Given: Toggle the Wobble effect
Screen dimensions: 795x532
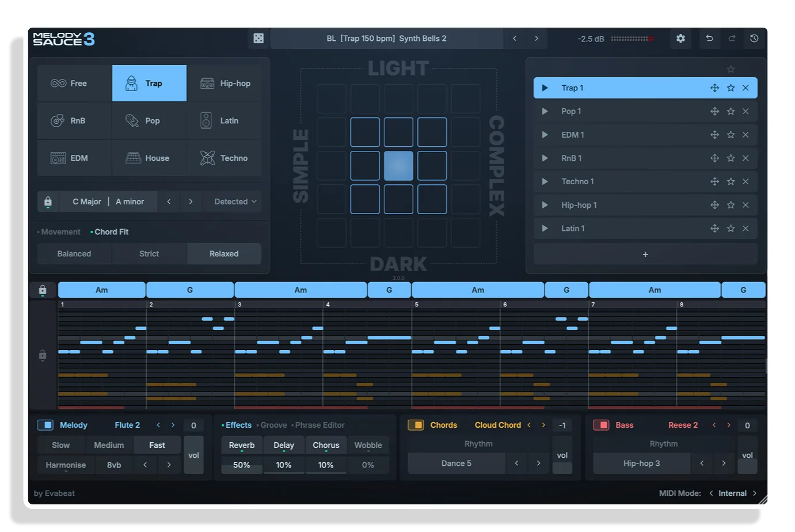Looking at the screenshot, I should (368, 445).
